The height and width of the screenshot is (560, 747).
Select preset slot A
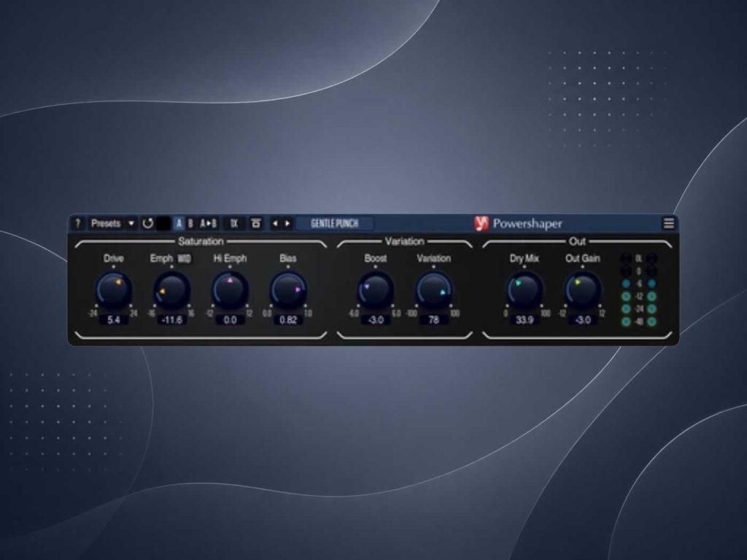point(179,223)
